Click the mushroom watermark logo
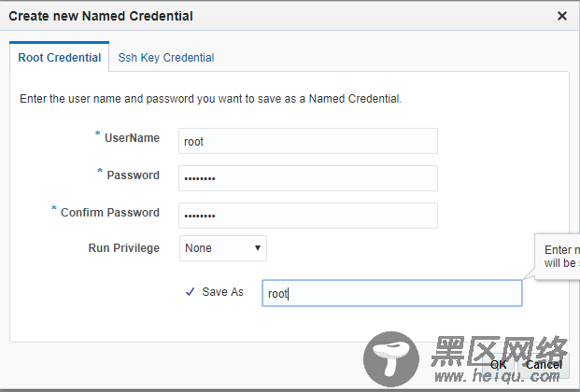Screen dimensions: 580x392 (x=391, y=359)
